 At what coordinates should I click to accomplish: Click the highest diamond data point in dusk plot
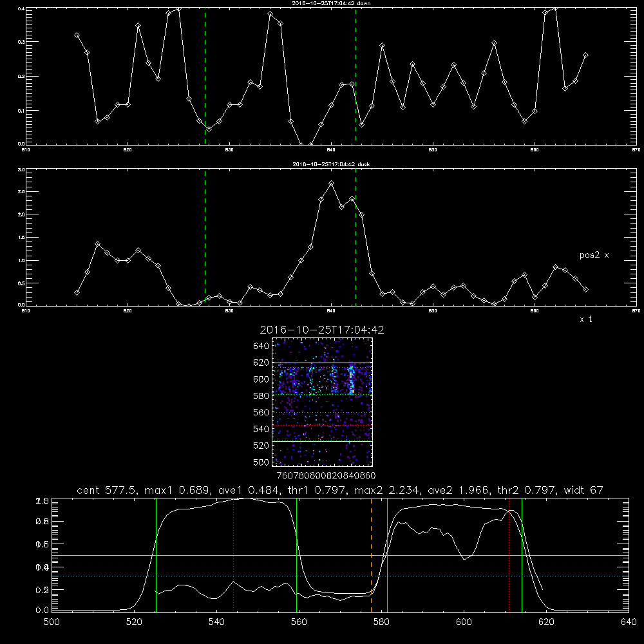click(332, 183)
